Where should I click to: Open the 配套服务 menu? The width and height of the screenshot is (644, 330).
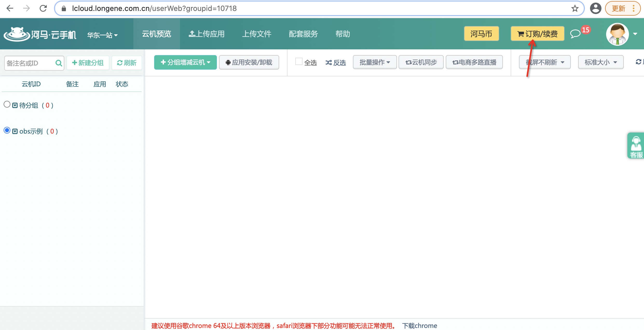(x=303, y=34)
